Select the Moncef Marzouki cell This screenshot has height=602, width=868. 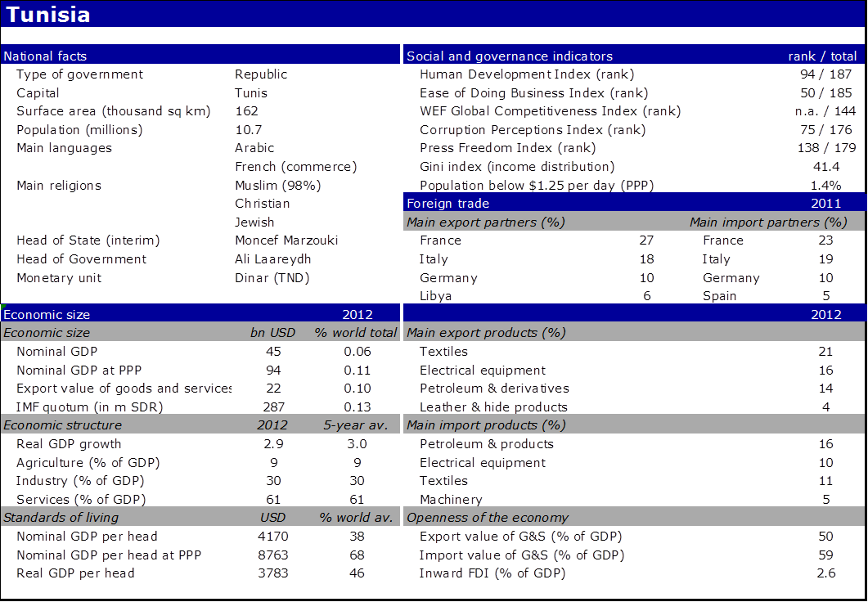[x=286, y=240]
